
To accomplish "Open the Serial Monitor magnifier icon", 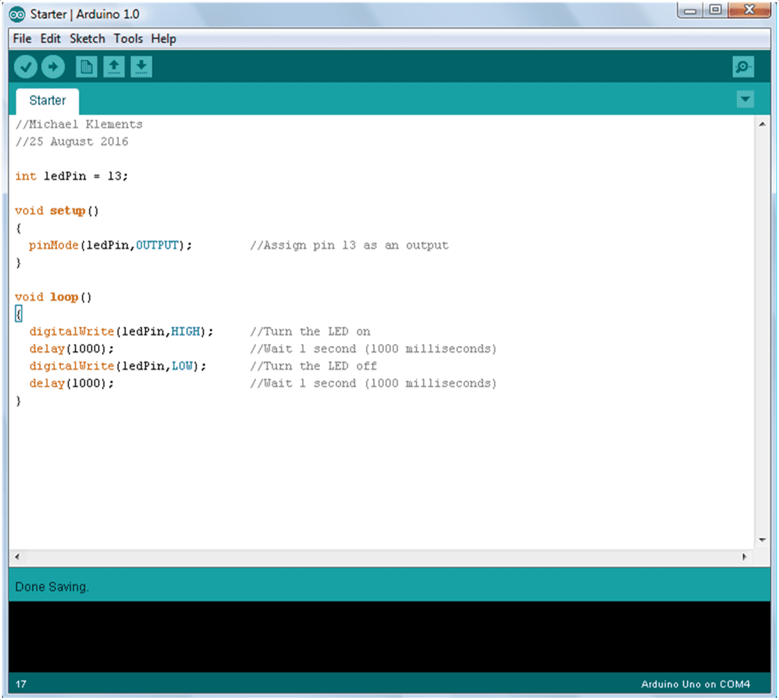I will (x=743, y=67).
